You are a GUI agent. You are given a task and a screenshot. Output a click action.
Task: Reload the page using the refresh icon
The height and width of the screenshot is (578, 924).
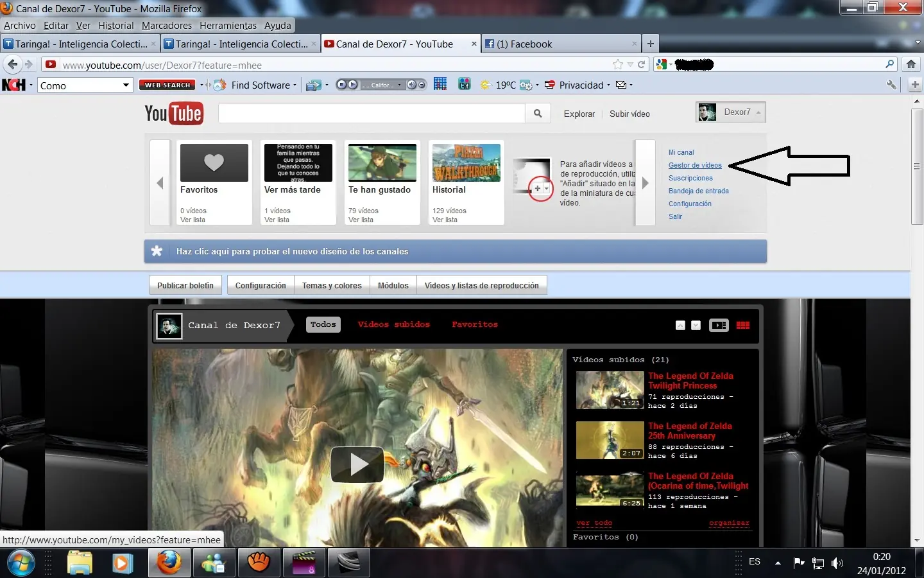[x=641, y=64]
